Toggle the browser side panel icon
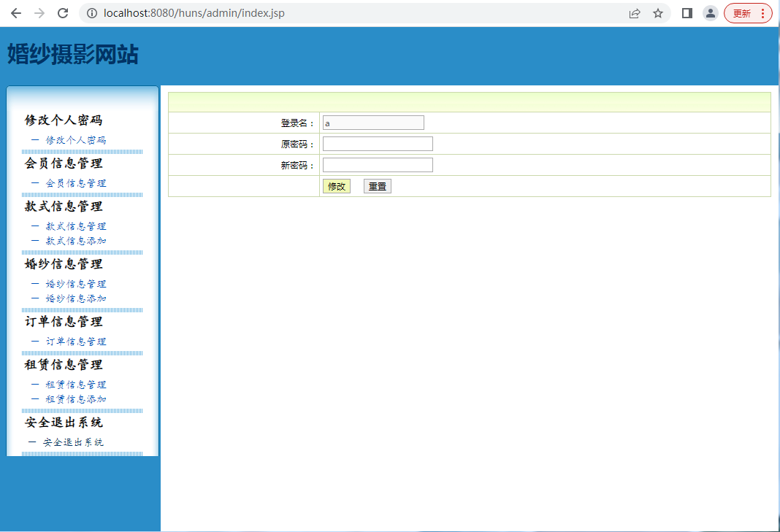 tap(687, 13)
